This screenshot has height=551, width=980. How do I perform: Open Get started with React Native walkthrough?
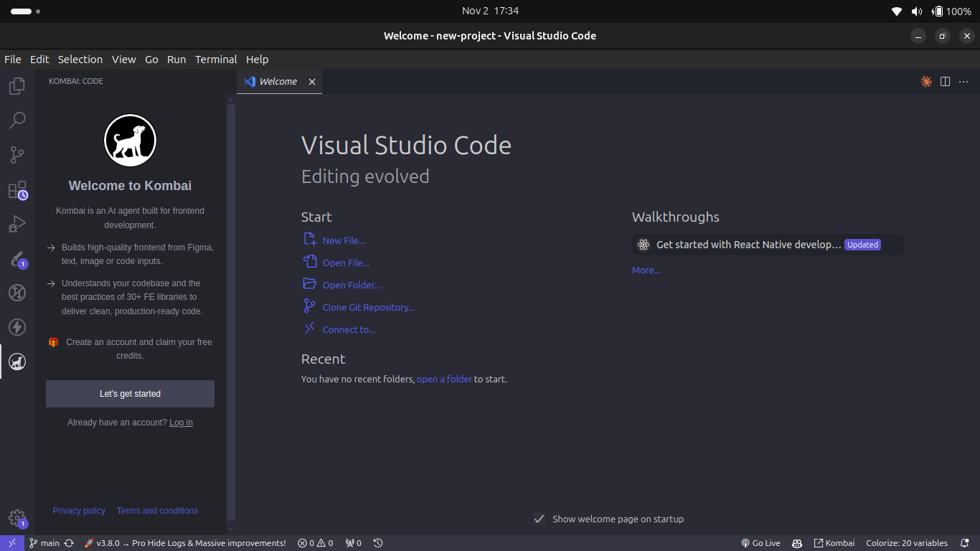tap(768, 245)
